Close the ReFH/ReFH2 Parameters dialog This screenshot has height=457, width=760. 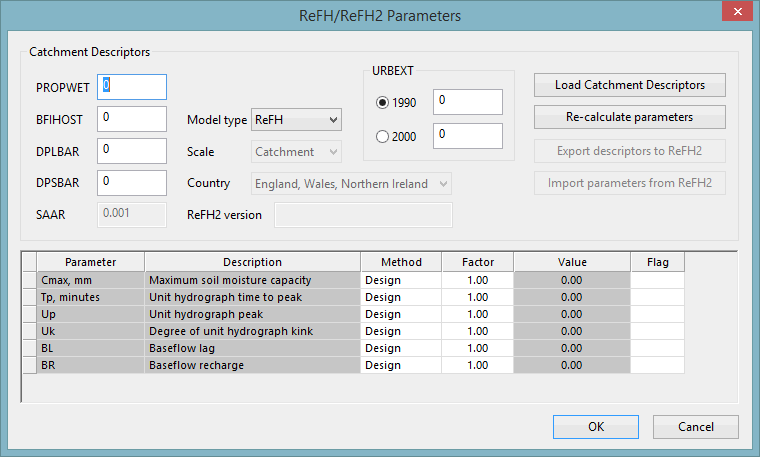735,13
